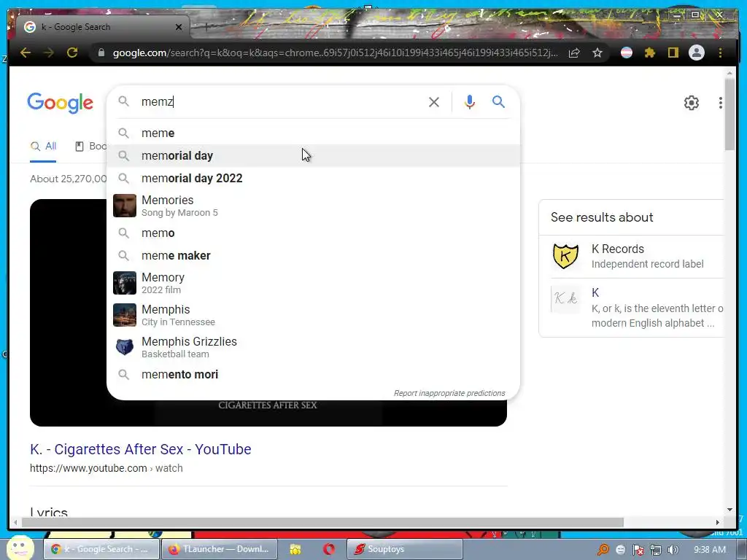Click the round extension icon beside star
The width and height of the screenshot is (747, 560).
[x=627, y=52]
